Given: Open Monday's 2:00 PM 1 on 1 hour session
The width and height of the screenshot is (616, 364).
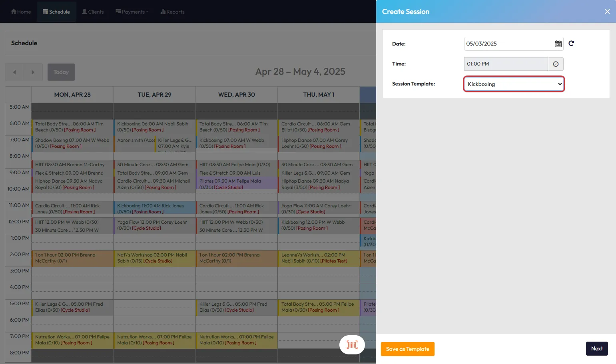Looking at the screenshot, I should (x=72, y=258).
